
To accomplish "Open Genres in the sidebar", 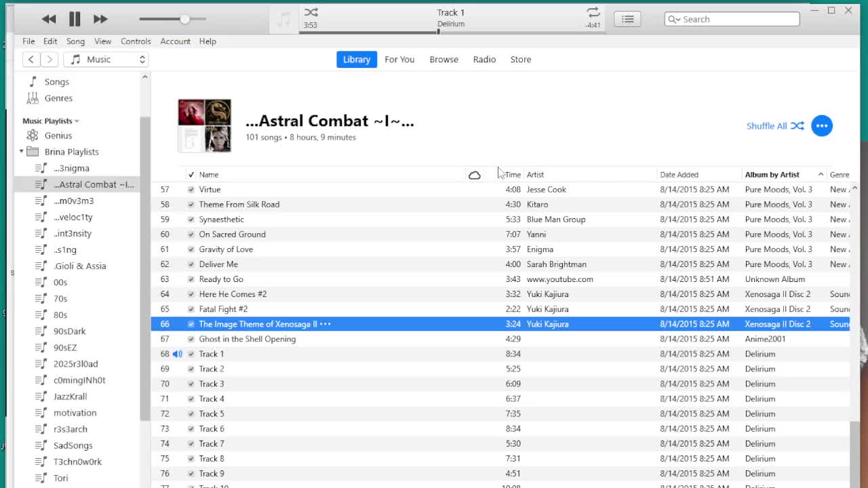I will (58, 98).
